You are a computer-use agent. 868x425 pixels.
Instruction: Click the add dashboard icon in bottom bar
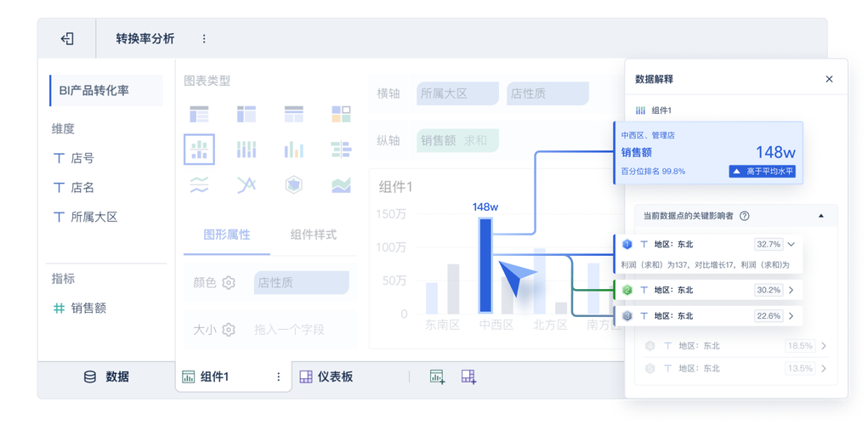469,377
